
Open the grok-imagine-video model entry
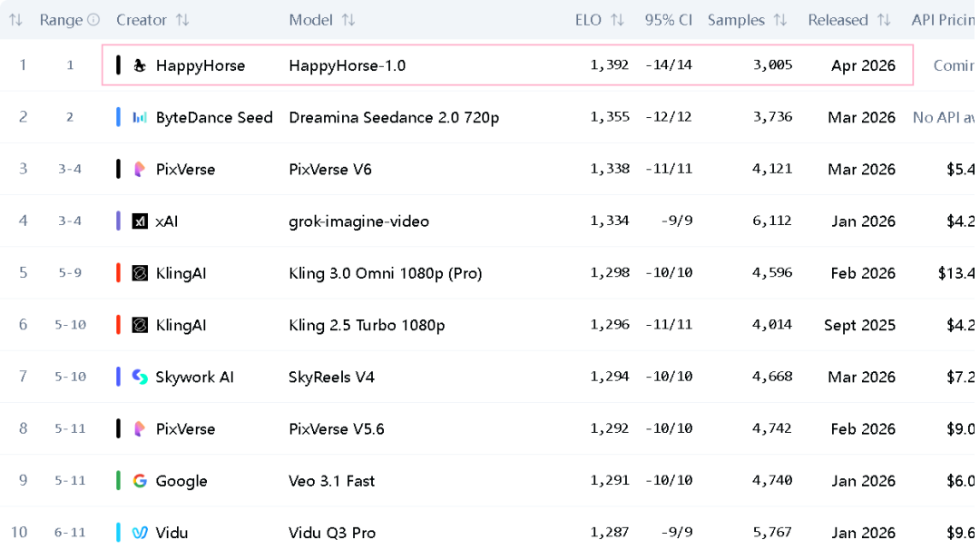click(358, 221)
